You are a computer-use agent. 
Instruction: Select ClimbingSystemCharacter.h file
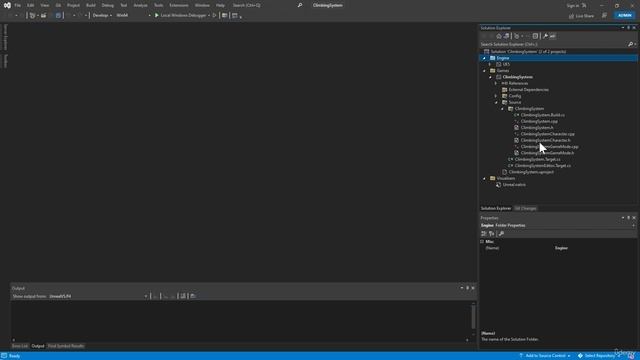pos(545,140)
